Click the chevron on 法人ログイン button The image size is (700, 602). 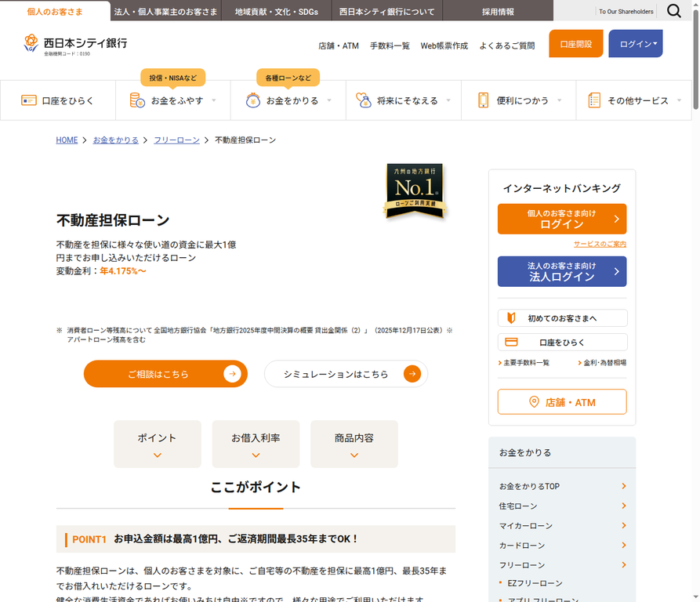pos(617,271)
